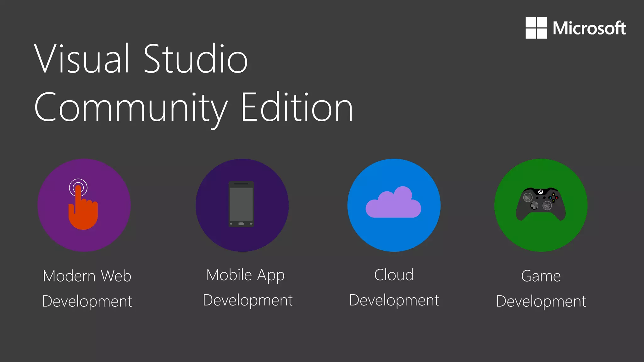Click the Game Development label

541,288
